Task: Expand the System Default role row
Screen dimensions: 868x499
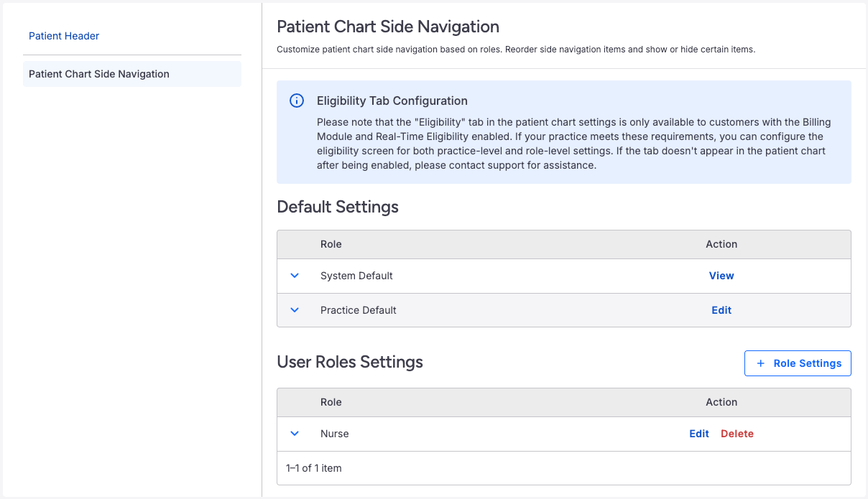Action: pyautogui.click(x=295, y=276)
